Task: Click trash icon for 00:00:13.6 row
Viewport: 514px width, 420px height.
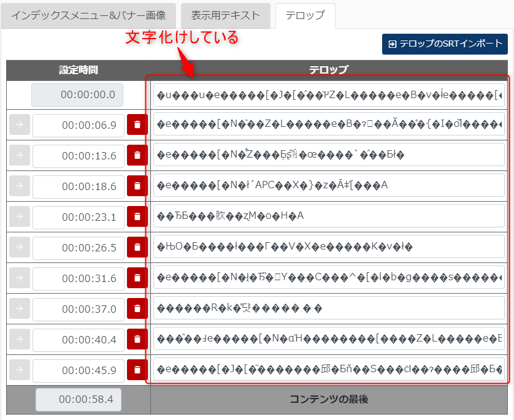Action: [137, 156]
